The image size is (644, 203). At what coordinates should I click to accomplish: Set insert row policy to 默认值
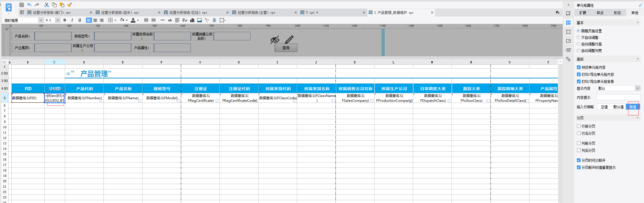click(x=618, y=107)
